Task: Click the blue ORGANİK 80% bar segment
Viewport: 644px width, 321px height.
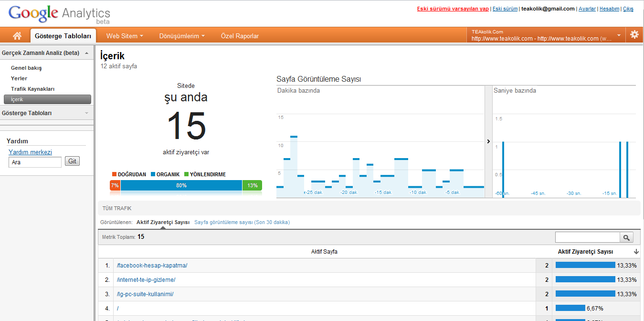Action: coord(181,185)
